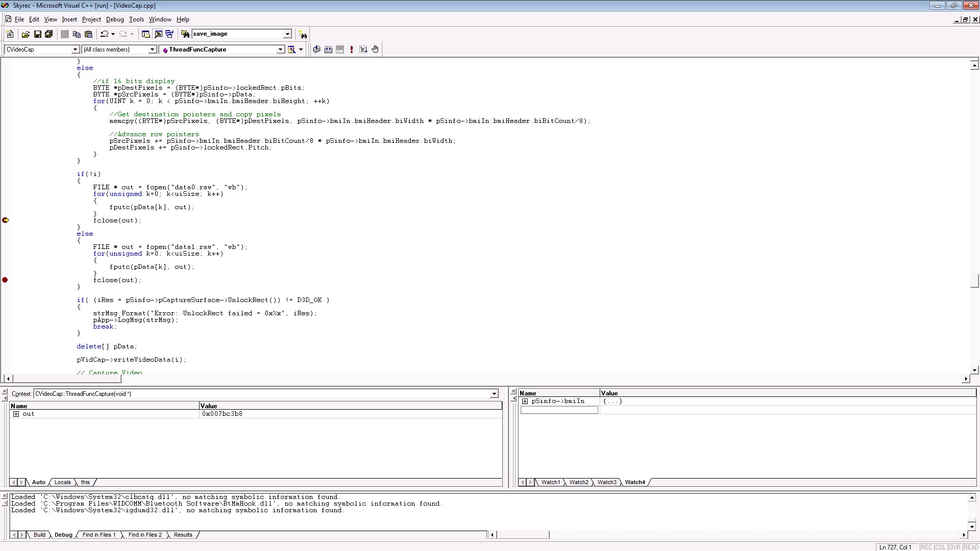Expand the pSinfo->bmiIn watch entry

525,401
